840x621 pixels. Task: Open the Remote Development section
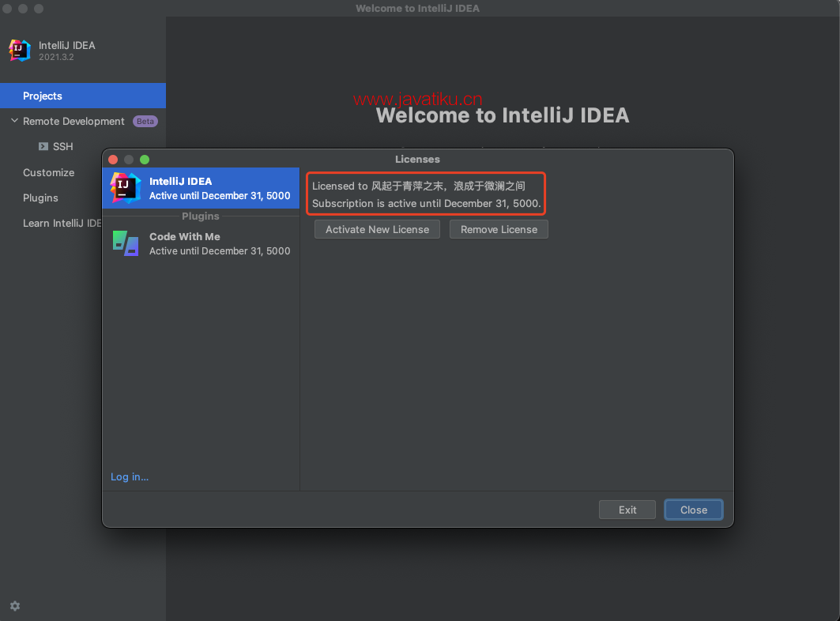[x=73, y=121]
